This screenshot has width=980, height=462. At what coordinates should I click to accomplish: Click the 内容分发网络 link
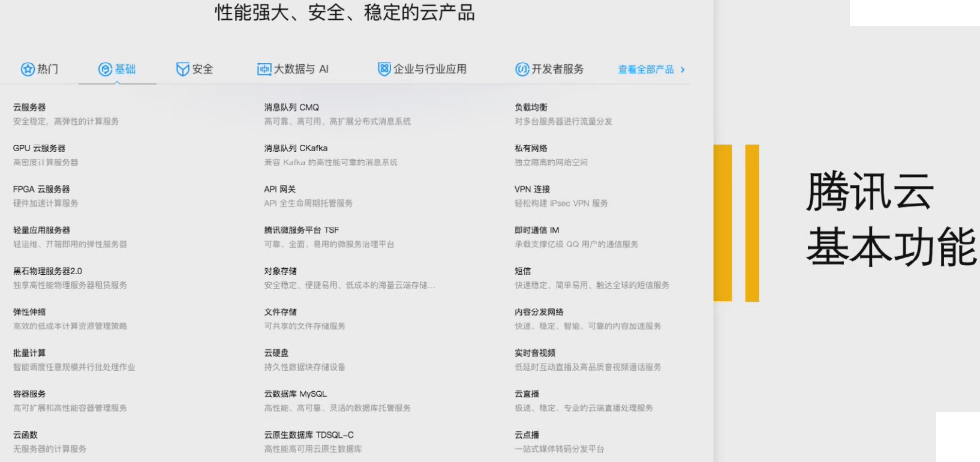pos(539,312)
